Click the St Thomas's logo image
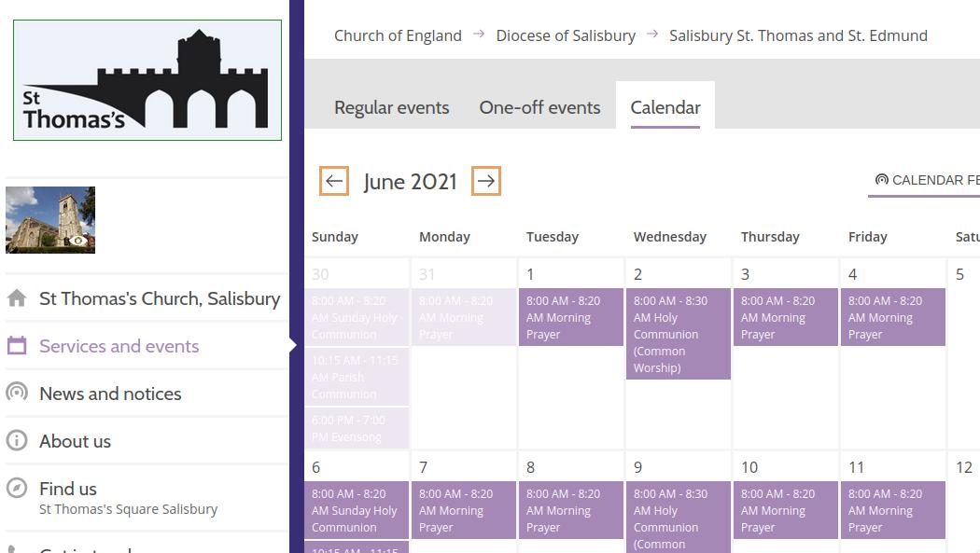 147,79
